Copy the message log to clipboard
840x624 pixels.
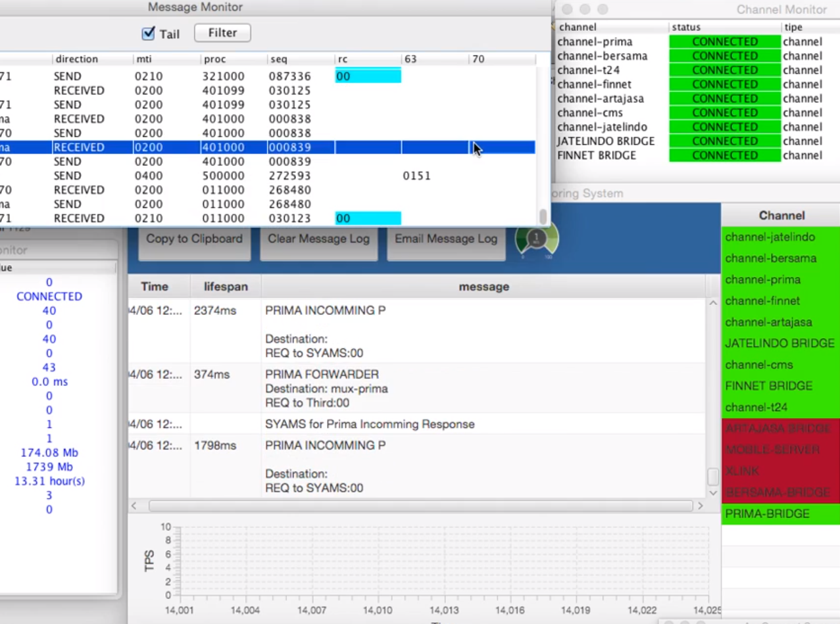[x=194, y=239]
